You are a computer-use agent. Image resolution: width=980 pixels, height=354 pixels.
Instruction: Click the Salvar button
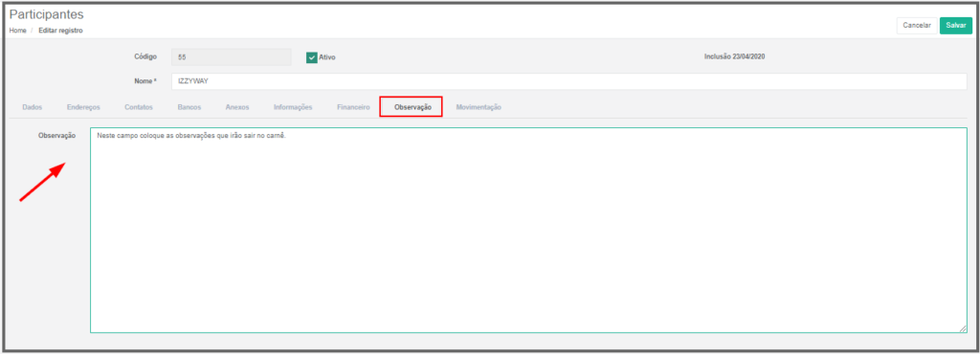(x=956, y=26)
